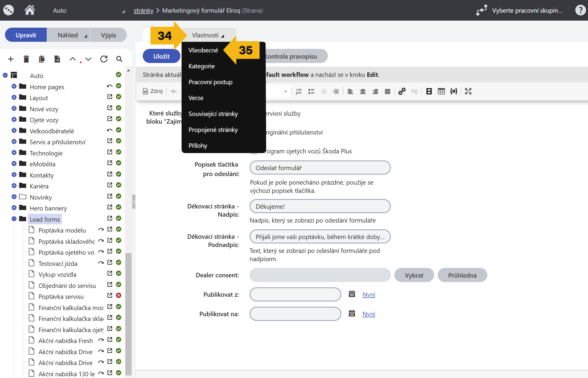Select Testovací jízda page in tree

pos(58,263)
